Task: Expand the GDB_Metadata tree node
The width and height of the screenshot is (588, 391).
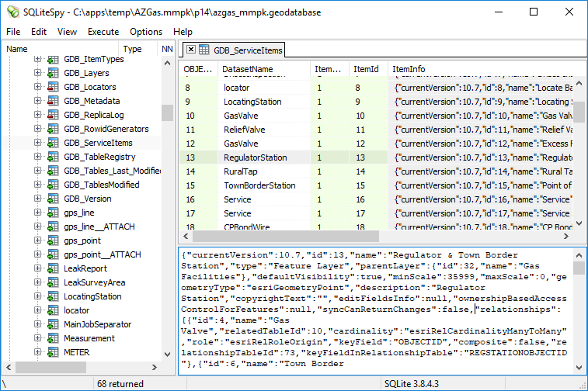Action: pos(37,101)
